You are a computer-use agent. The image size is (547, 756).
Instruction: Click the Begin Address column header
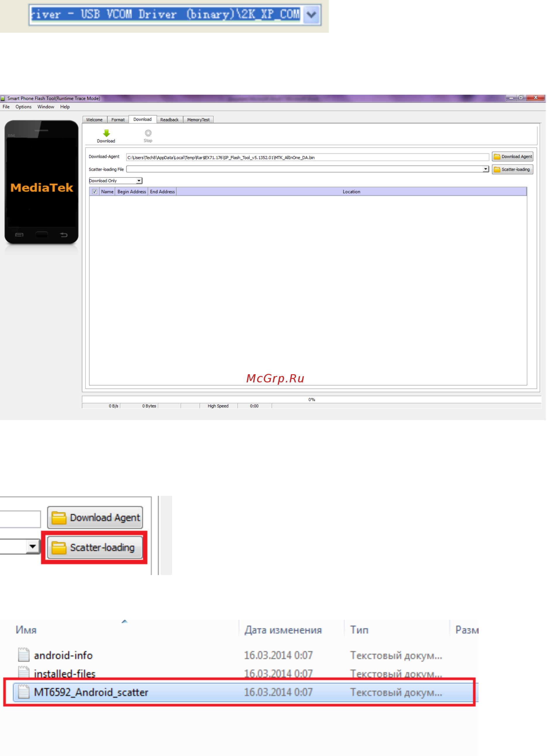pos(132,192)
